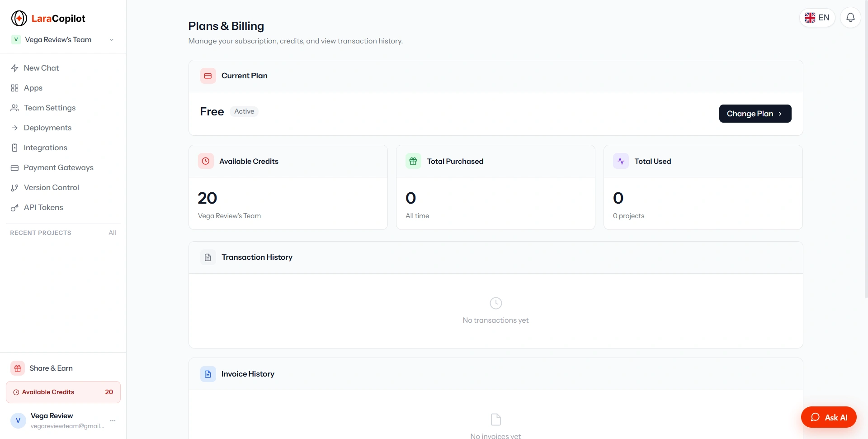Image resolution: width=868 pixels, height=439 pixels.
Task: Click the Vega Review user avatar
Action: (18, 420)
